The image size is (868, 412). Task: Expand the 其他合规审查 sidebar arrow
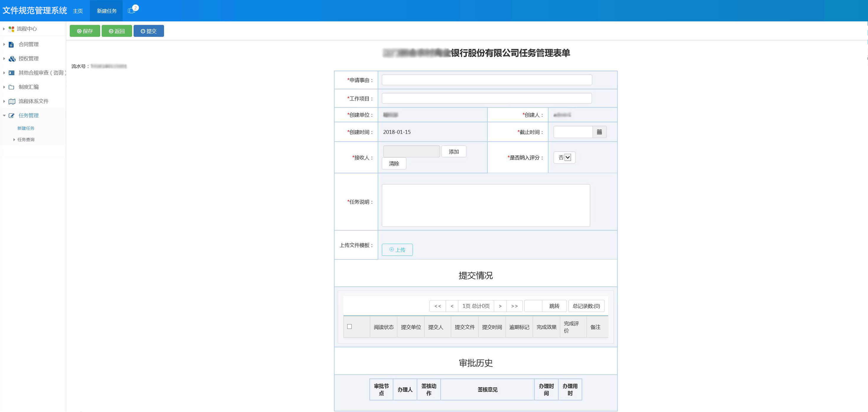click(4, 73)
